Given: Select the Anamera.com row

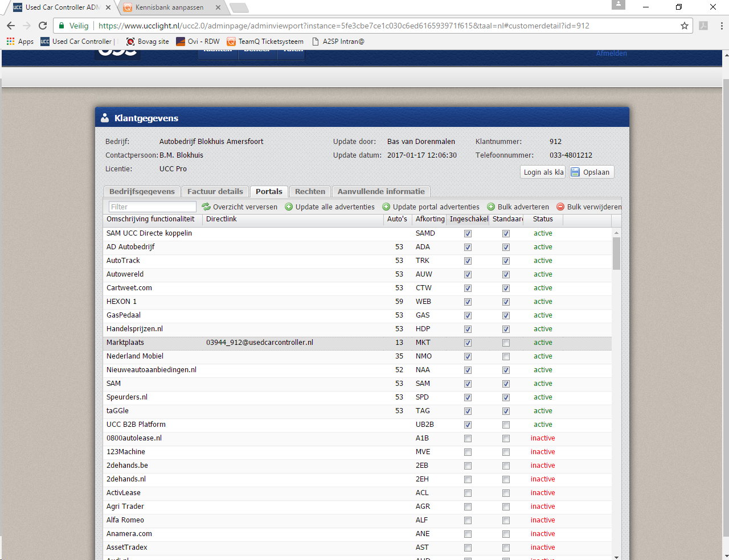Looking at the screenshot, I should pyautogui.click(x=358, y=534).
